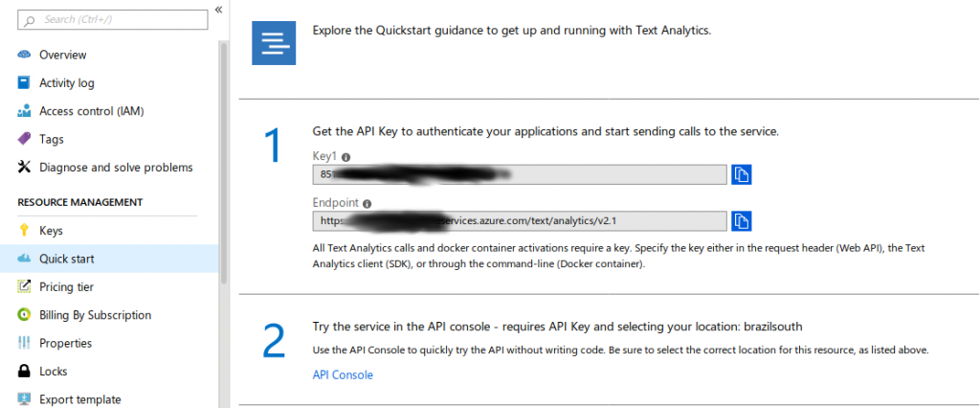Viewport: 980px width, 408px height.
Task: Click the Activity log icon
Action: point(24,83)
